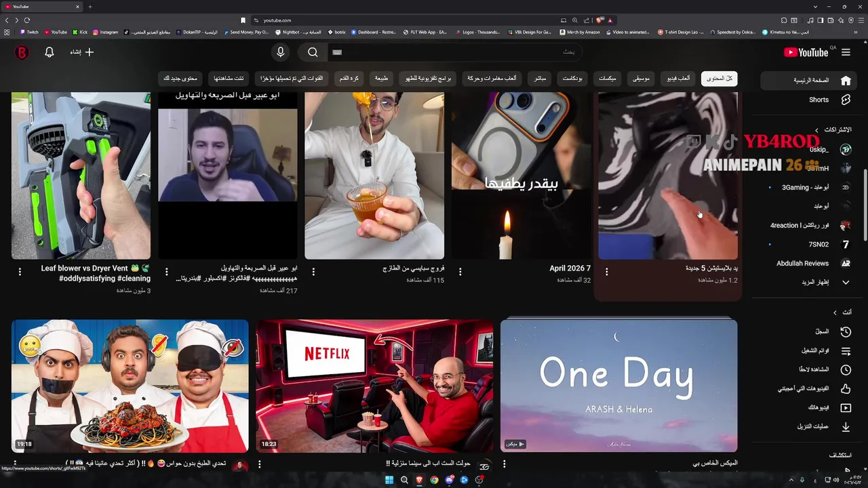Viewport: 868px width, 488px height.
Task: Select the مباشر live filter chip
Action: click(x=540, y=79)
